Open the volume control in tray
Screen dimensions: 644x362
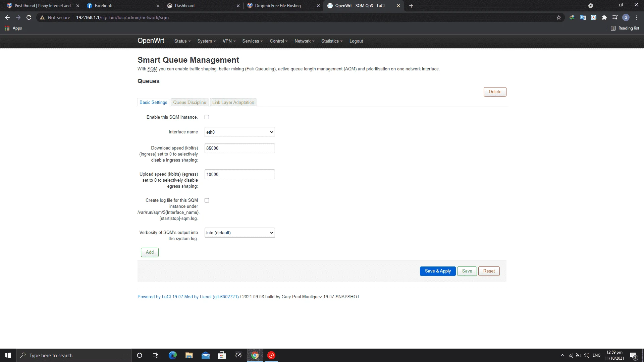(587, 355)
